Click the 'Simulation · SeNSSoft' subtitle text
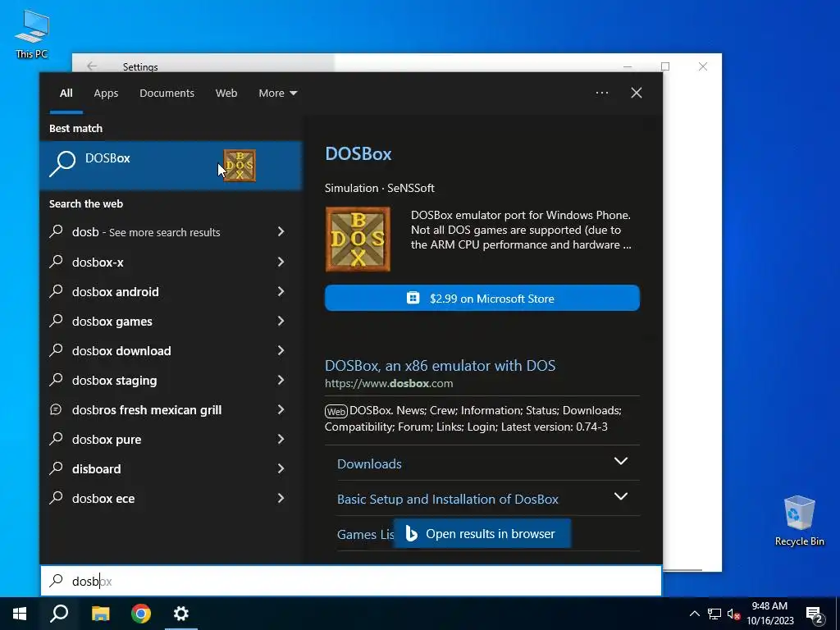This screenshot has height=630, width=840. coord(379,188)
